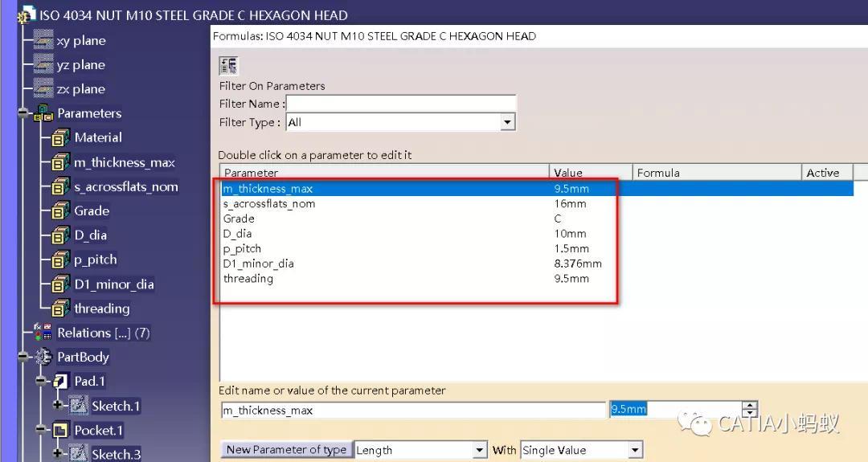This screenshot has width=868, height=462.
Task: Click the incremental filter icon in Formulas dialog
Action: pyautogui.click(x=228, y=65)
